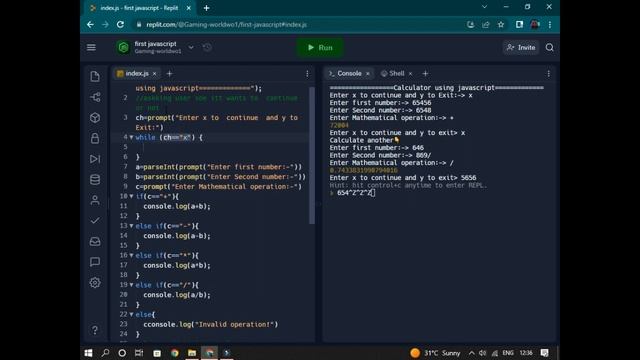Reload the browser page
Image resolution: width=640 pixels, height=360 pixels.
120,24
